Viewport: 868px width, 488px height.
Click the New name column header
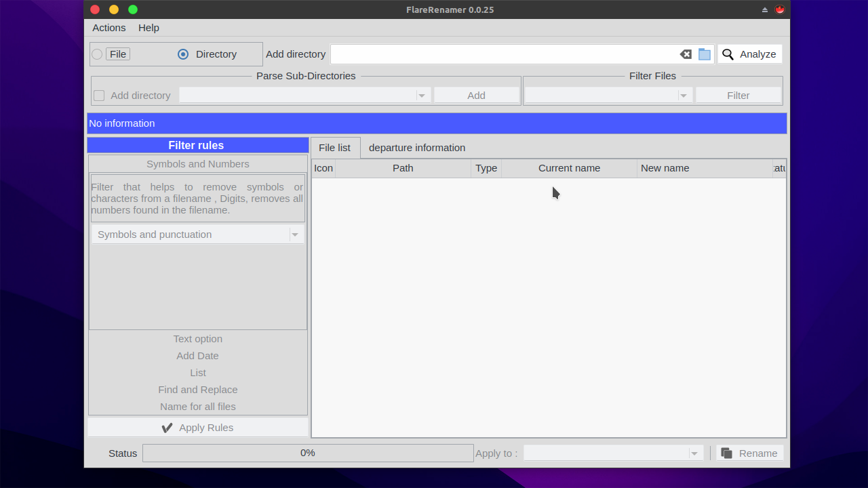[x=705, y=168]
